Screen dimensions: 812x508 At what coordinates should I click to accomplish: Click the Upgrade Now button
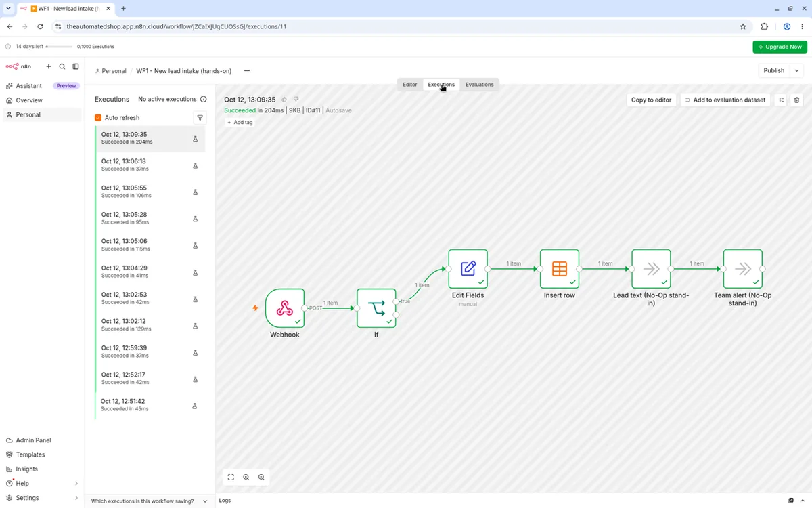pos(780,47)
